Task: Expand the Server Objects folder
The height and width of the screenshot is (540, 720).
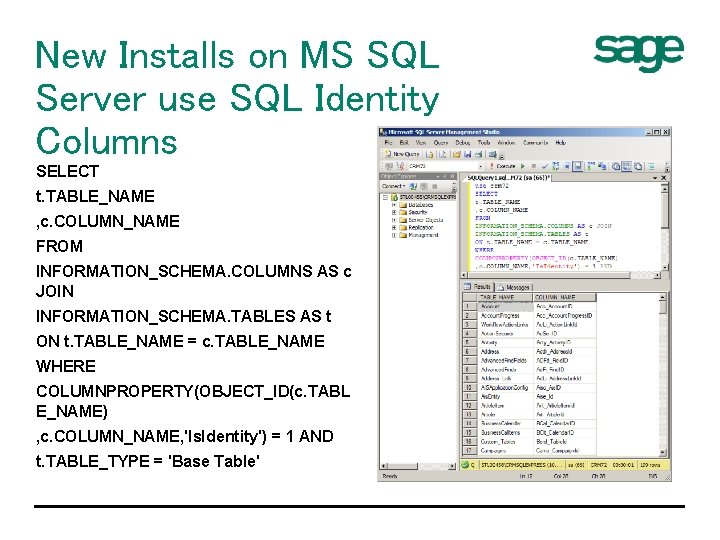Action: click(x=394, y=220)
